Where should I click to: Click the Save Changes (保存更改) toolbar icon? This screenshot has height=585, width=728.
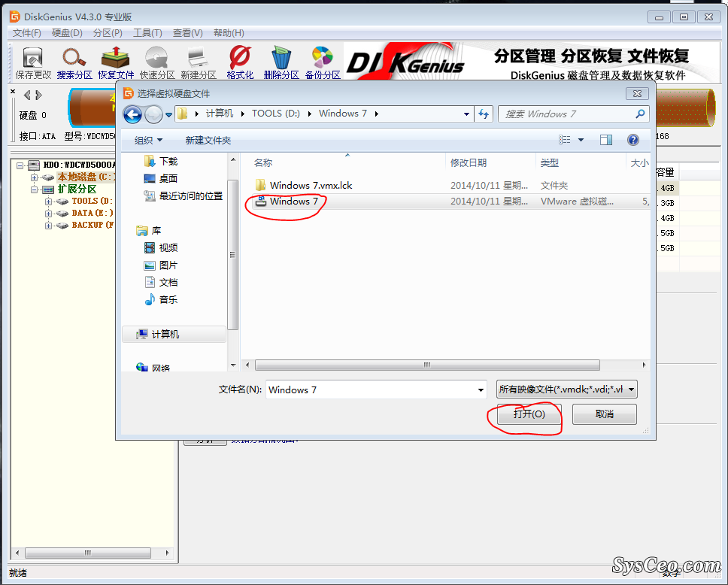33,62
